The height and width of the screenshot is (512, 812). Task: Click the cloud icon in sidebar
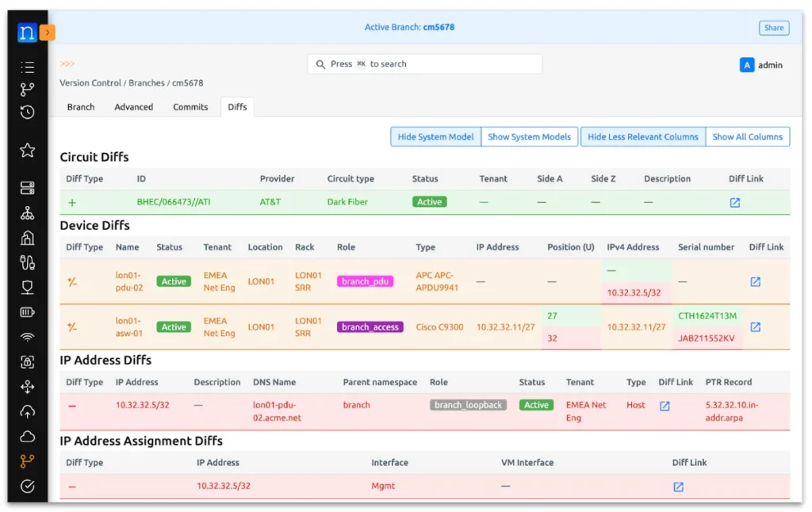tap(27, 437)
